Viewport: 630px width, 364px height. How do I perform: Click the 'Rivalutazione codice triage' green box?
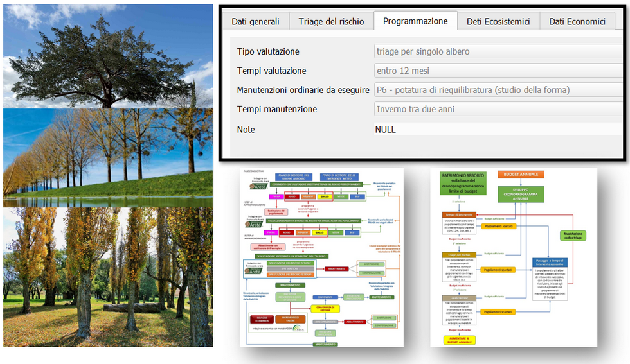[573, 236]
